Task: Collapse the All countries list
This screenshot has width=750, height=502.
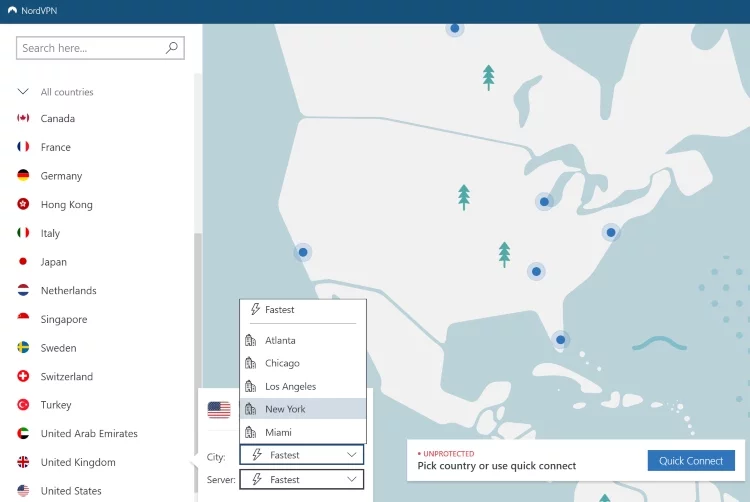Action: (x=23, y=92)
